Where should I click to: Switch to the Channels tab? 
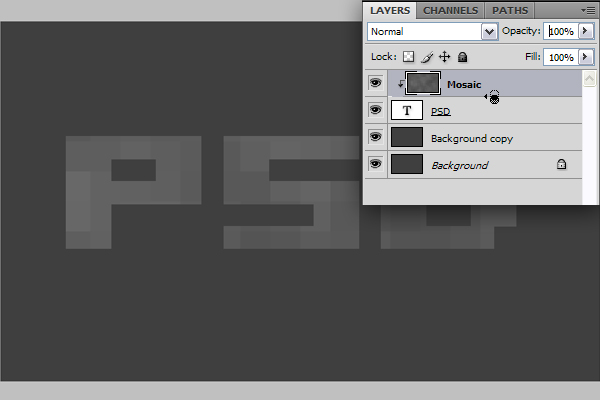(x=450, y=11)
